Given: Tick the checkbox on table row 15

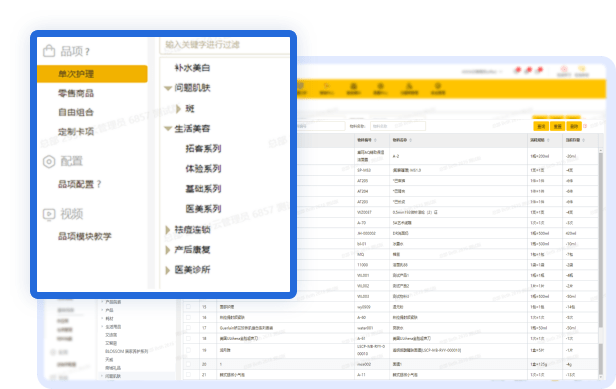Looking at the screenshot, I should pyautogui.click(x=189, y=306).
